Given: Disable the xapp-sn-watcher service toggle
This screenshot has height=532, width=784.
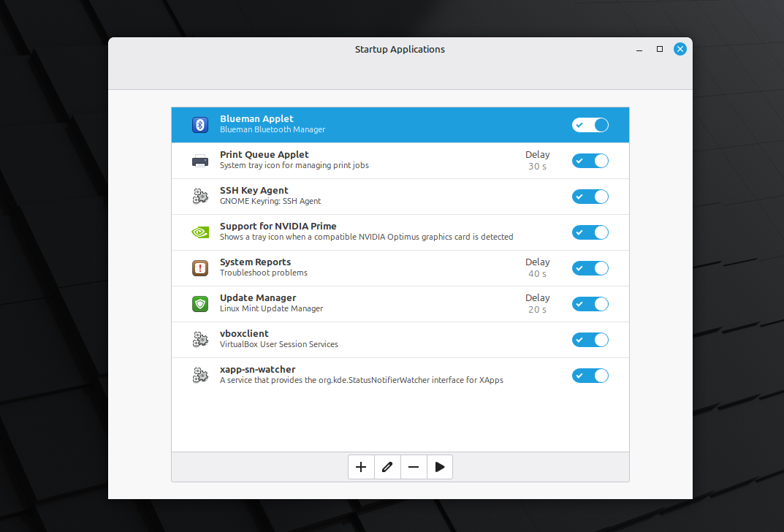Looking at the screenshot, I should pos(590,375).
